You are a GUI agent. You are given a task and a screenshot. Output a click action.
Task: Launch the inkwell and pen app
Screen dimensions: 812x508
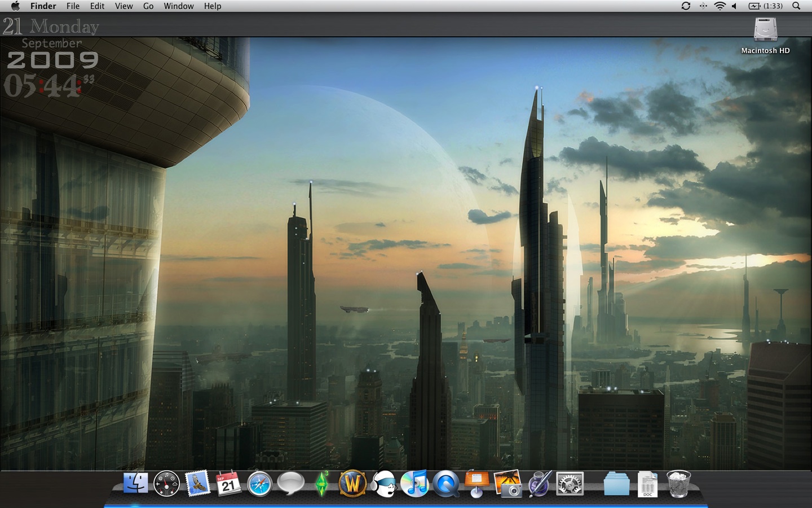coord(539,484)
